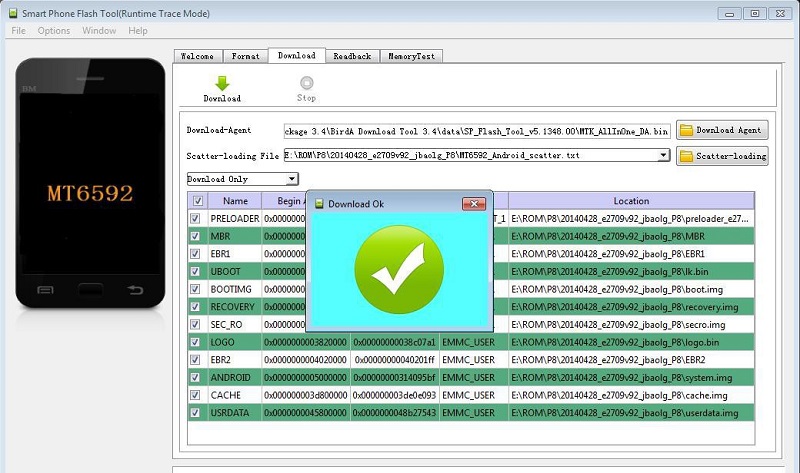Switch to the MemoryTest tab
Viewport: 800px width, 473px height.
[411, 56]
